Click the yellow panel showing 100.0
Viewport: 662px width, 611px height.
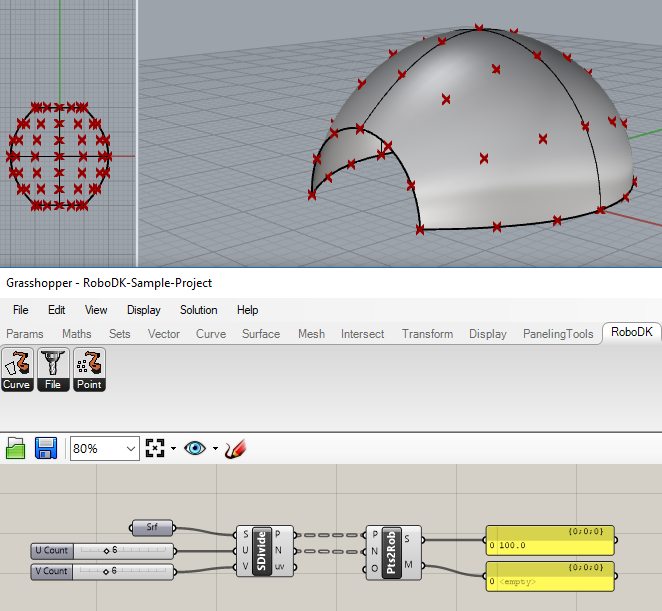point(550,545)
